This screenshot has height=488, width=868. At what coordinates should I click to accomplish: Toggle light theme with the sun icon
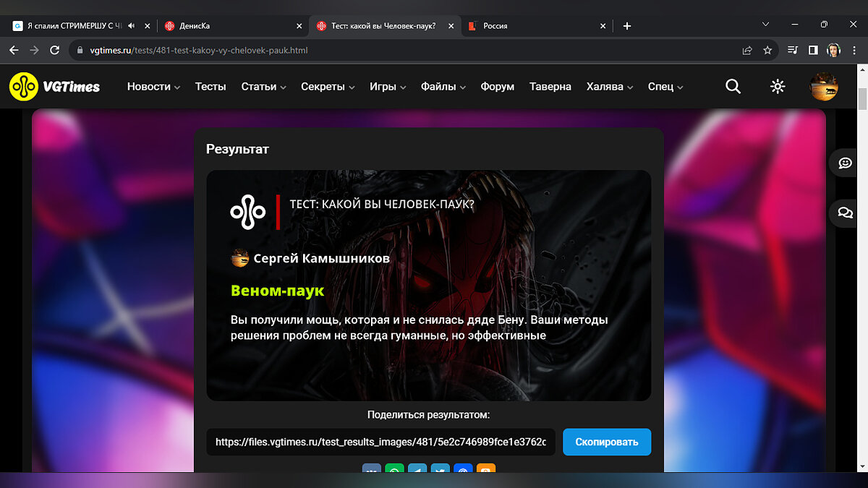778,87
